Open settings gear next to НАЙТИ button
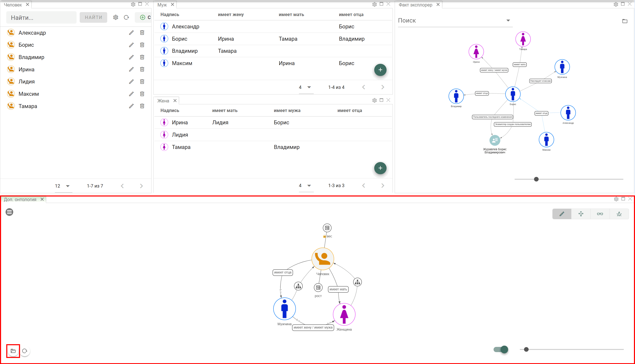The width and height of the screenshot is (635, 364). click(x=116, y=18)
